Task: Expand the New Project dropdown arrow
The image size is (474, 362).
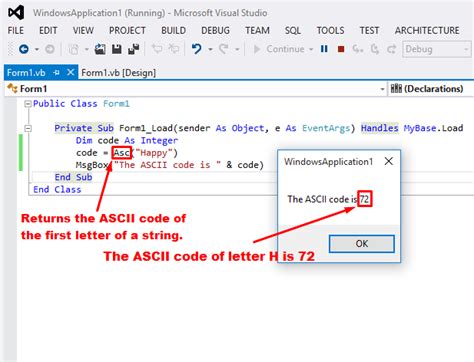Action: pyautogui.click(x=87, y=49)
